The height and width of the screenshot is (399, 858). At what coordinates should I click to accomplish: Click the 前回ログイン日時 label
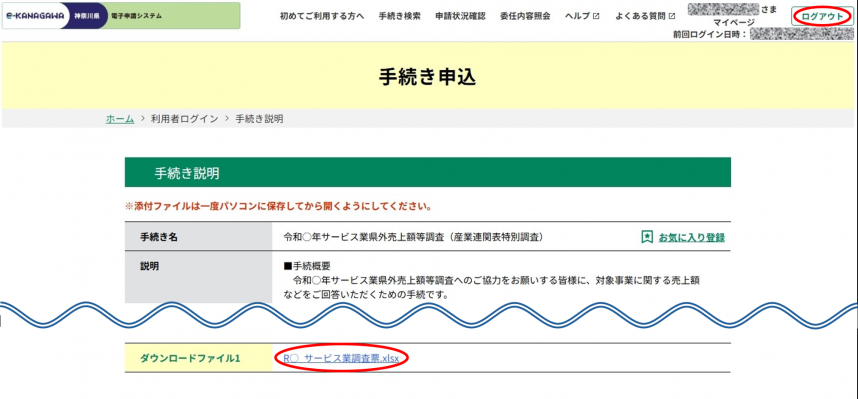pyautogui.click(x=710, y=34)
